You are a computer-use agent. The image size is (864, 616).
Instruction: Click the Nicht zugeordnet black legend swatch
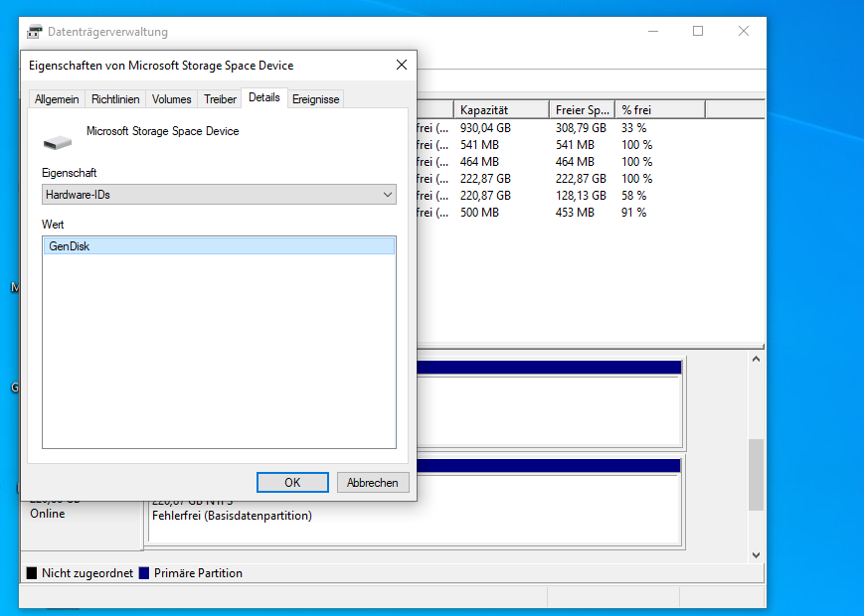click(x=32, y=573)
